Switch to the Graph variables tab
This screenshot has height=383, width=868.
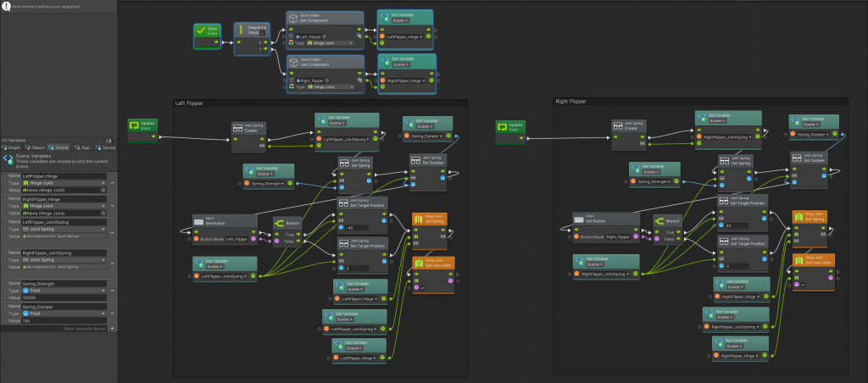(x=13, y=147)
